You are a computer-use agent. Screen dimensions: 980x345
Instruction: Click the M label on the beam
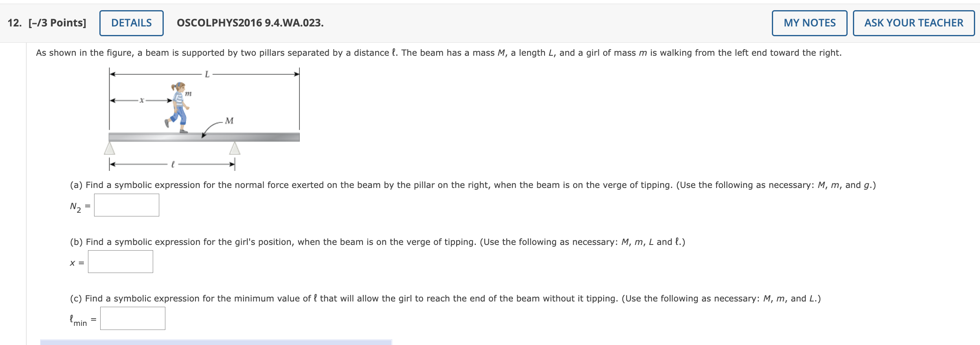pyautogui.click(x=229, y=120)
